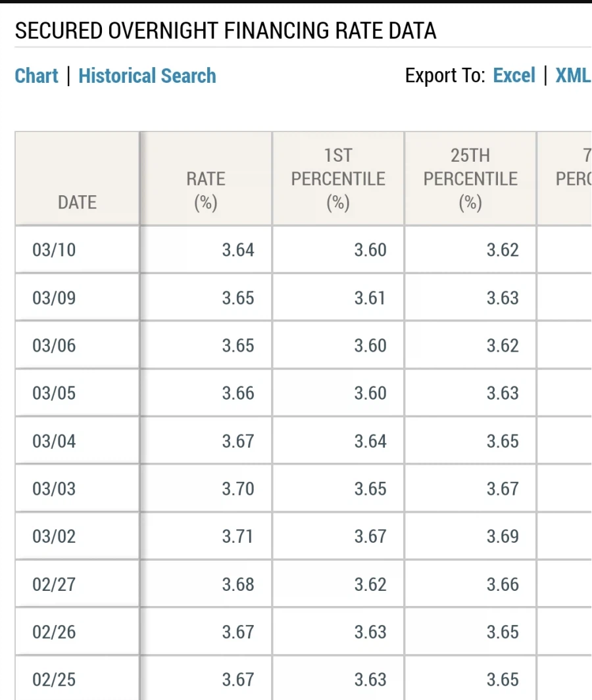Open the Chart link
592x700 pixels.
coord(36,76)
